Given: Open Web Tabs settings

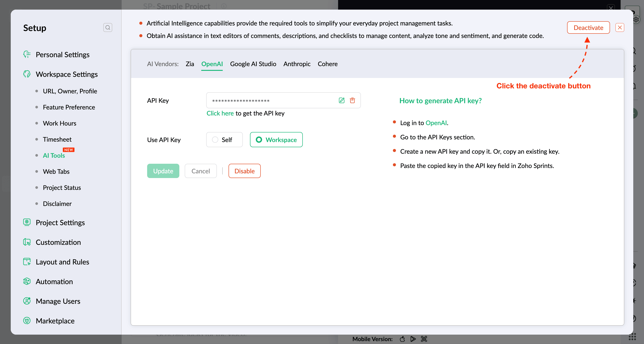Looking at the screenshot, I should point(56,171).
